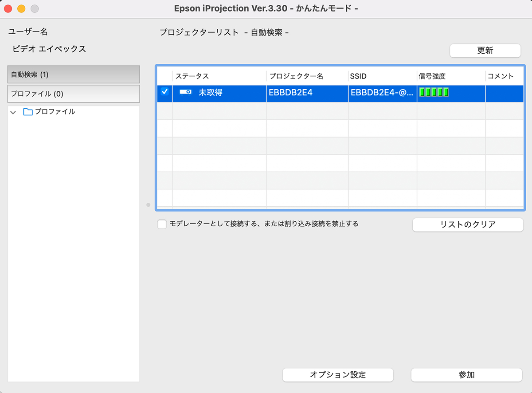Click the リストのクリア button

tap(468, 224)
